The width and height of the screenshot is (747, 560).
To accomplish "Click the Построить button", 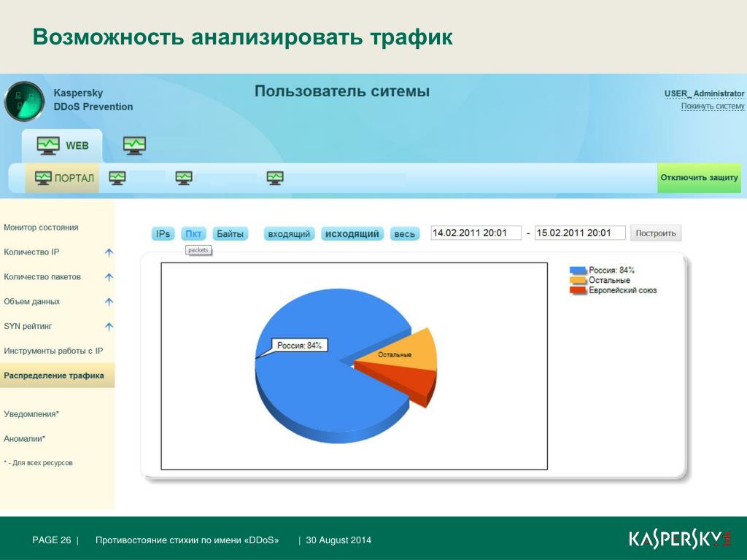I will pos(656,233).
